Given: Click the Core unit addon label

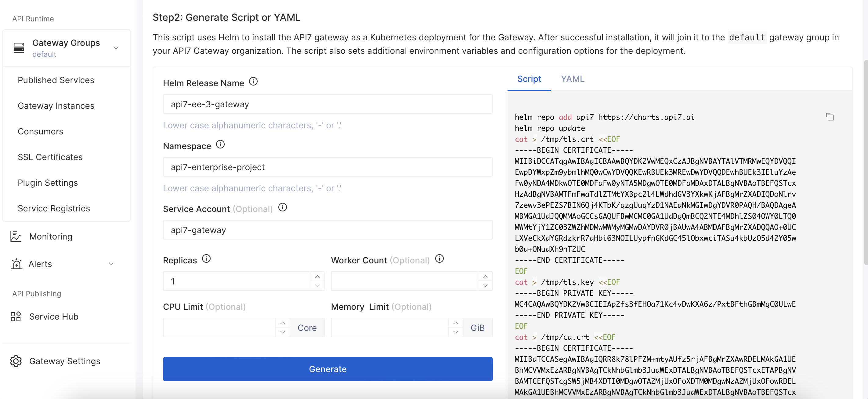Looking at the screenshot, I should click(x=307, y=328).
